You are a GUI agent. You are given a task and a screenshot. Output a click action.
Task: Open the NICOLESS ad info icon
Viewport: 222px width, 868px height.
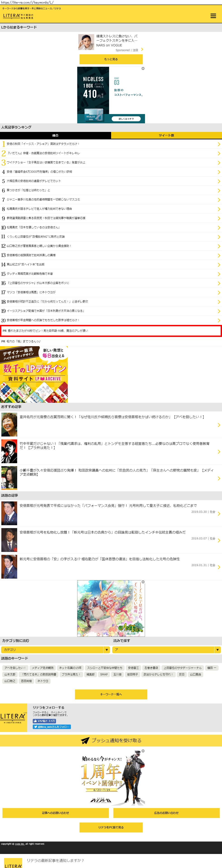143,68
